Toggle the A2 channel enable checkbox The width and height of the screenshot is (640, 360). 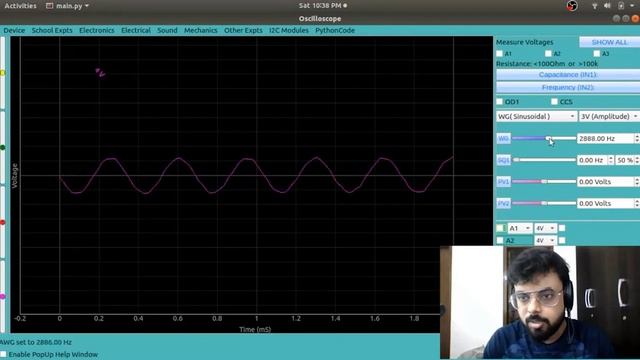500,240
